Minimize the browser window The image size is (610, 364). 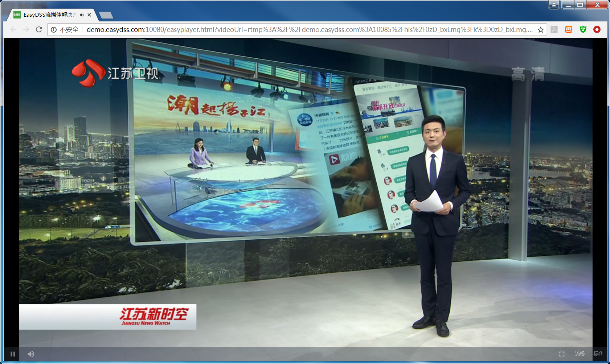pyautogui.click(x=568, y=5)
